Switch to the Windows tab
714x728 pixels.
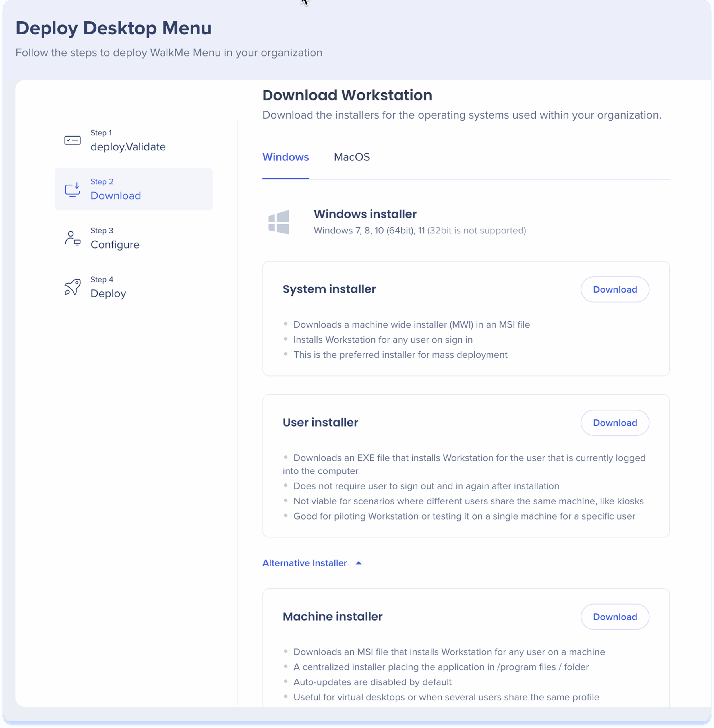click(285, 157)
